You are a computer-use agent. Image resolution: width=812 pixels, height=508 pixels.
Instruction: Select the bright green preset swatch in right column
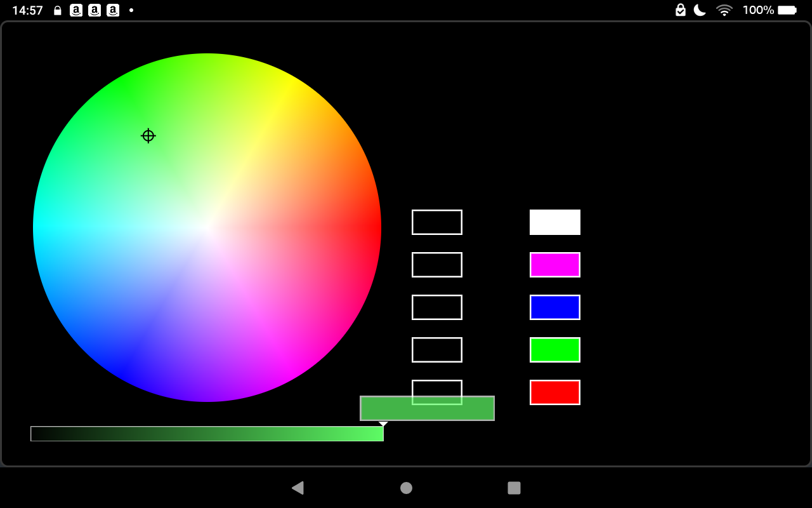coord(555,350)
